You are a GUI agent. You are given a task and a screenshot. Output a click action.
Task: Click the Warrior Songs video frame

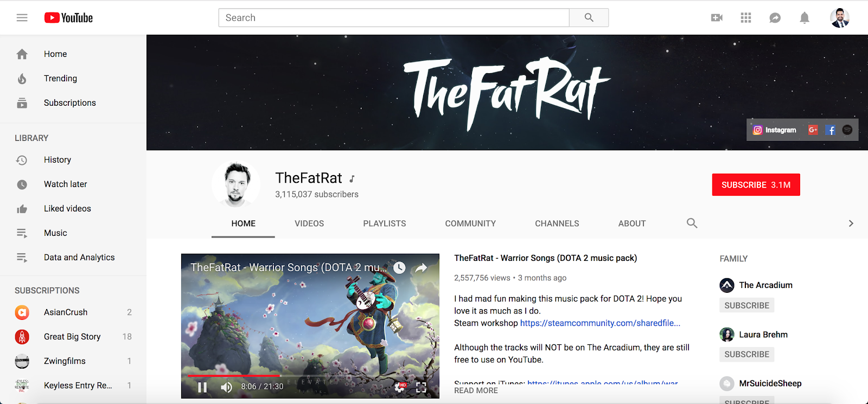tap(310, 325)
